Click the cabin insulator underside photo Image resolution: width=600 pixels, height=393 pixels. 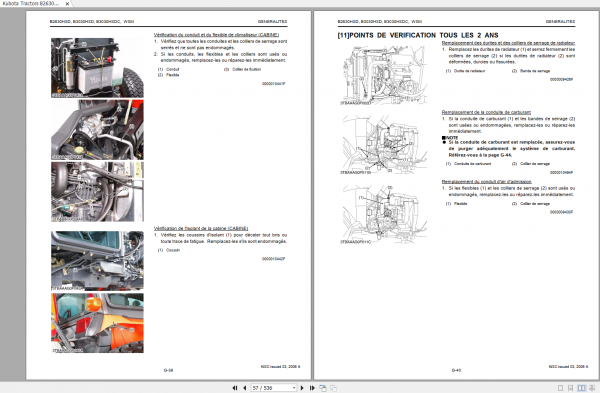(x=98, y=261)
